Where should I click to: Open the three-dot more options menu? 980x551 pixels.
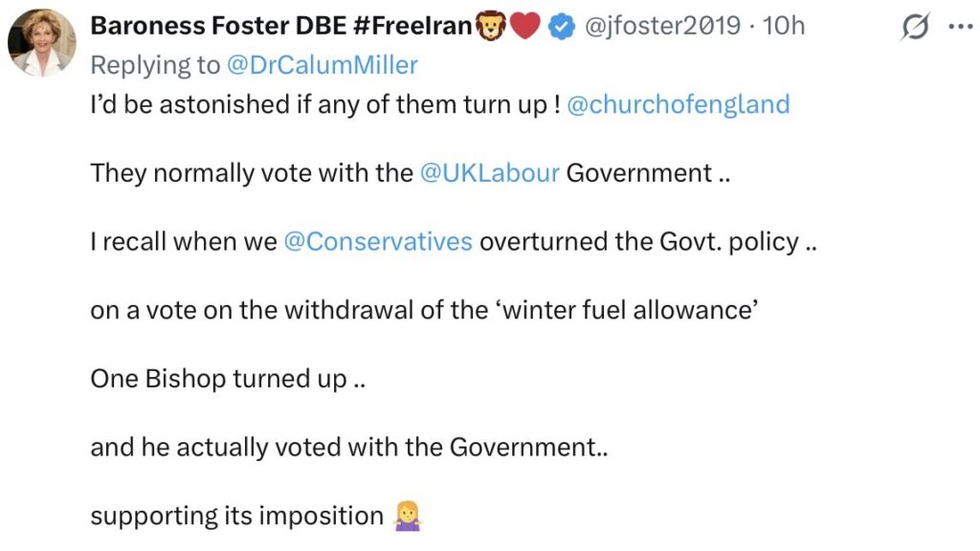(x=959, y=27)
